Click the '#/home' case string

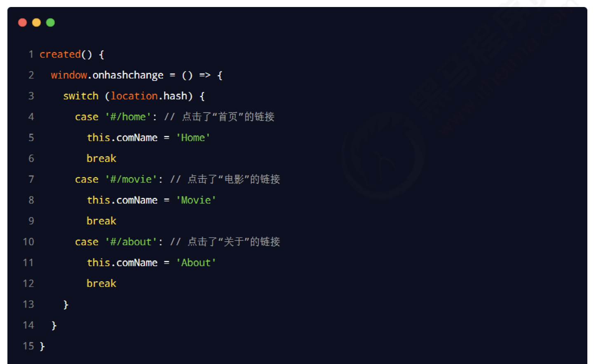(128, 117)
